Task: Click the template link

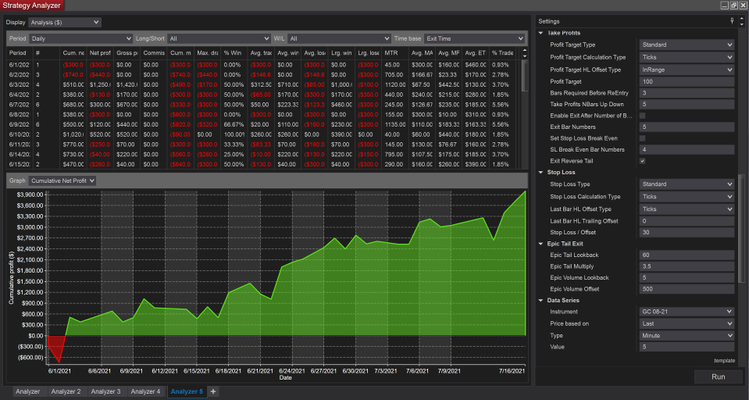Action: (724, 360)
